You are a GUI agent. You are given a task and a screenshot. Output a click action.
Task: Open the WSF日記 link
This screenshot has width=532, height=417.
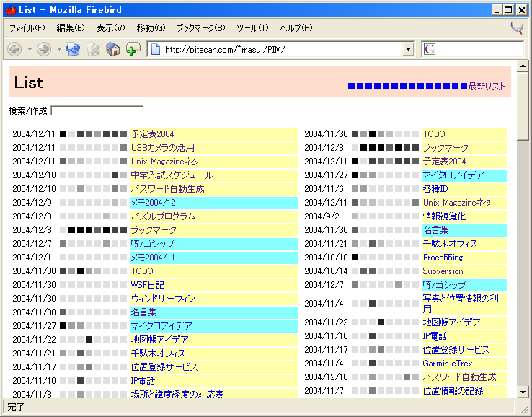[148, 285]
